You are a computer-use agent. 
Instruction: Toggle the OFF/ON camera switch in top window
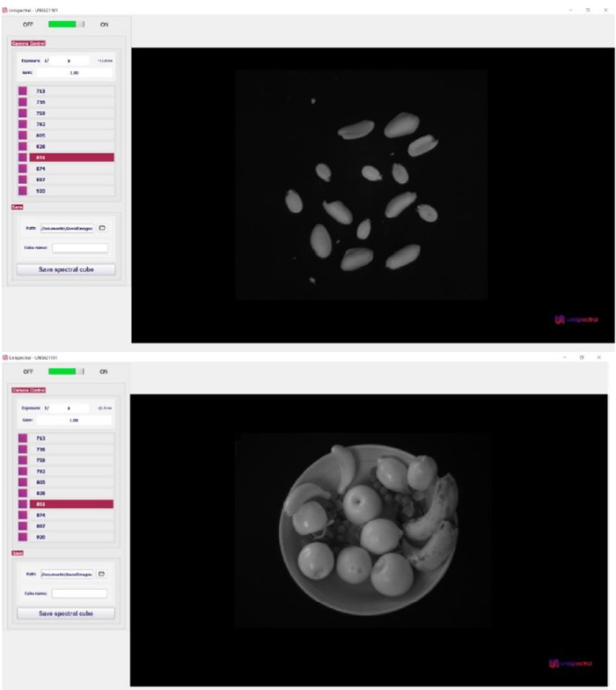(66, 25)
